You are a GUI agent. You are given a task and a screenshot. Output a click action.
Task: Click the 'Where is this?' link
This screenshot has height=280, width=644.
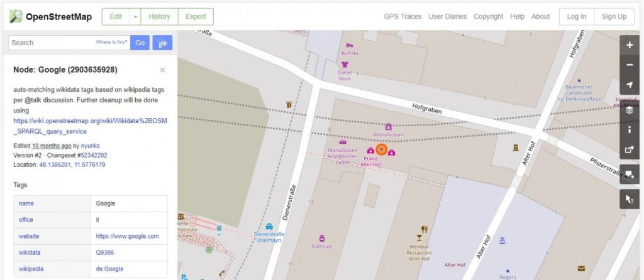pos(112,42)
